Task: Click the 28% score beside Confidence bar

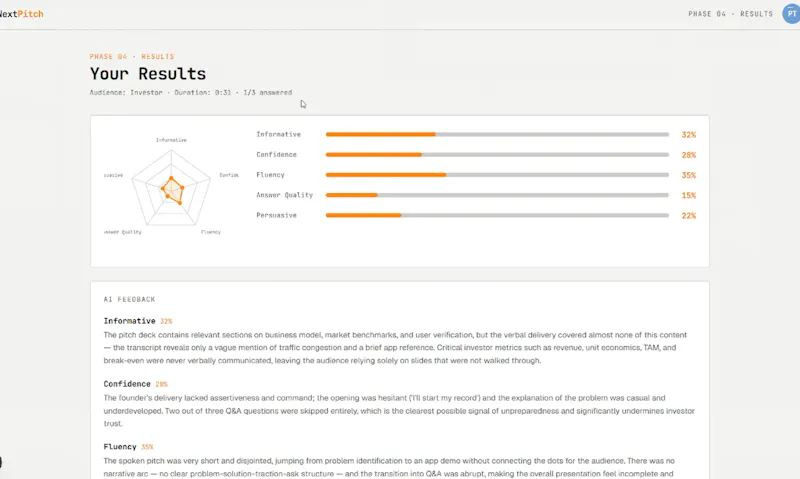Action: (x=689, y=155)
